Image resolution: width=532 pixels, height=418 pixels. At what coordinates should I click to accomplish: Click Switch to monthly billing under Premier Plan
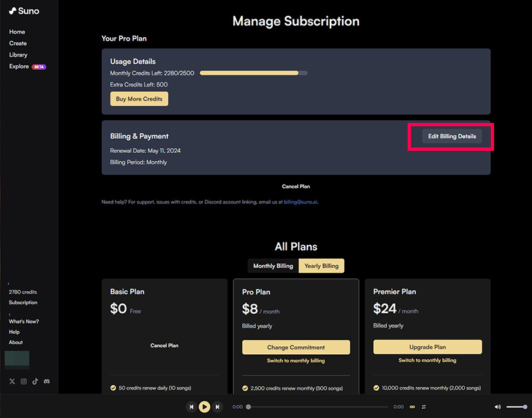pyautogui.click(x=428, y=360)
